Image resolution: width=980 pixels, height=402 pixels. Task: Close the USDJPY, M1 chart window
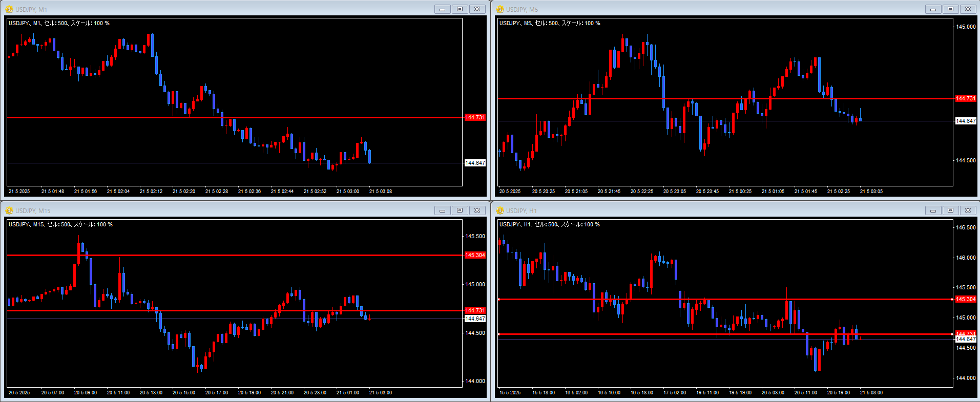(477, 9)
